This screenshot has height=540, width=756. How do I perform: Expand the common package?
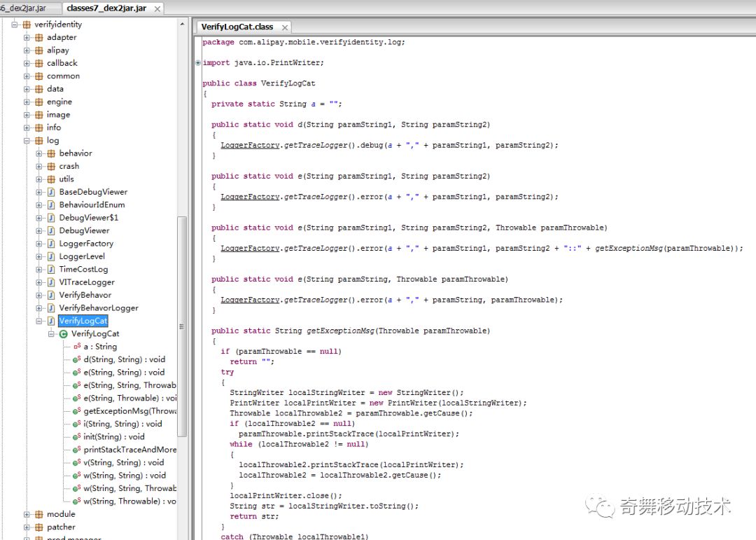(27, 76)
